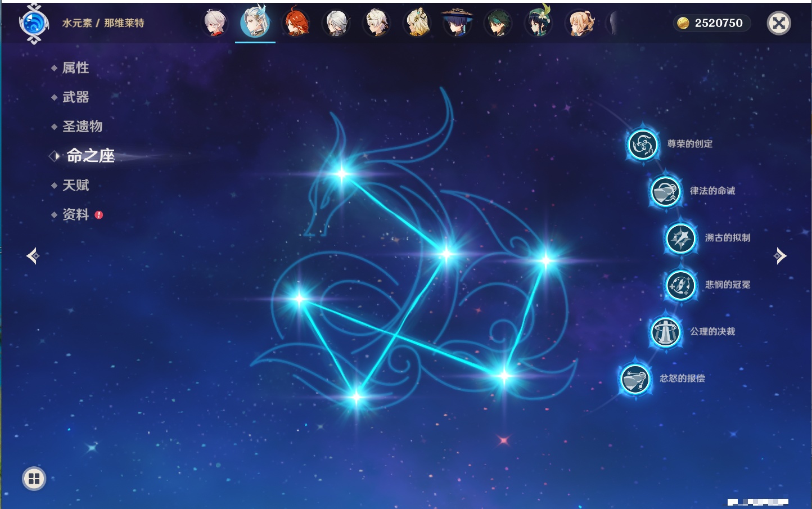Image resolution: width=812 pixels, height=509 pixels.
Task: Open the grid menu button at bottom left
Action: (x=34, y=479)
